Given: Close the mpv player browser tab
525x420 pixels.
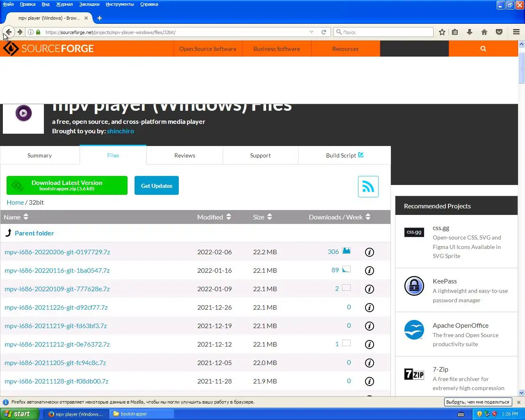Looking at the screenshot, I should [x=86, y=18].
